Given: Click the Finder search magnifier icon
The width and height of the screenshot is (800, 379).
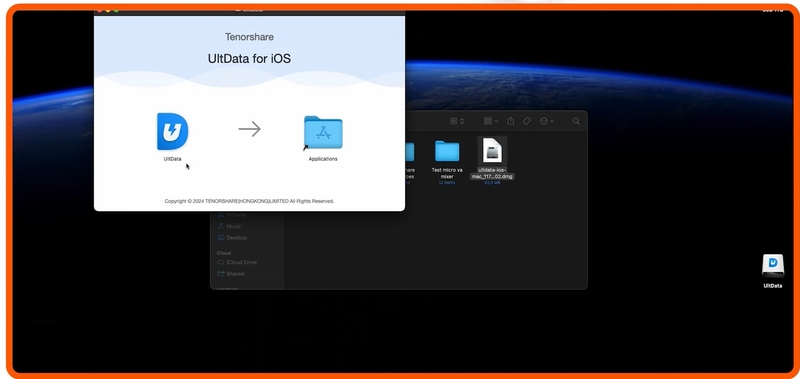Looking at the screenshot, I should point(576,121).
